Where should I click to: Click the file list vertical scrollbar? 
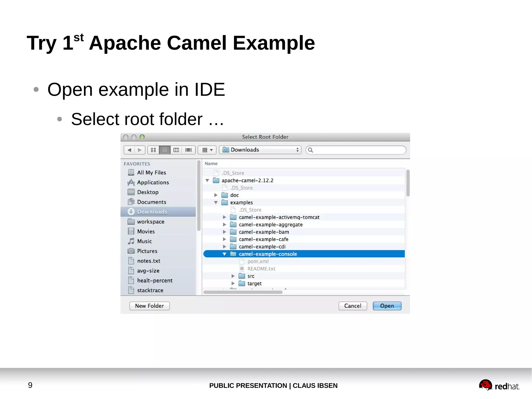(x=408, y=183)
